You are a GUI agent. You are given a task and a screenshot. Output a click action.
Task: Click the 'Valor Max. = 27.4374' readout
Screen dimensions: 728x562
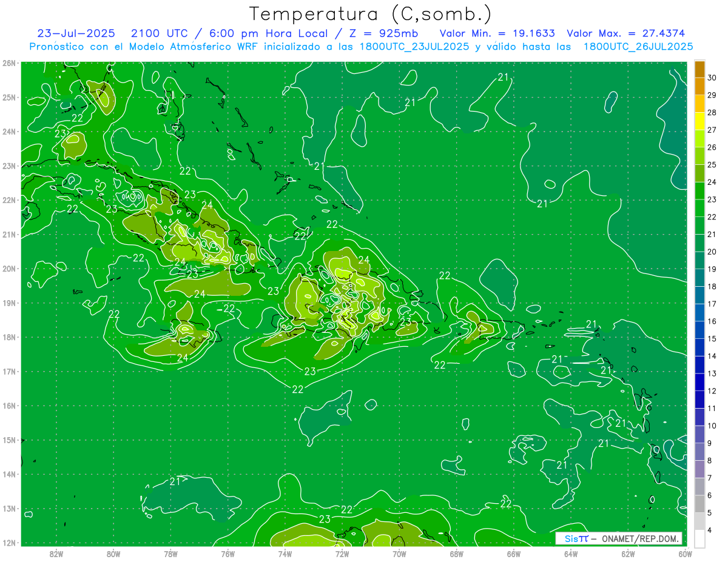(625, 33)
